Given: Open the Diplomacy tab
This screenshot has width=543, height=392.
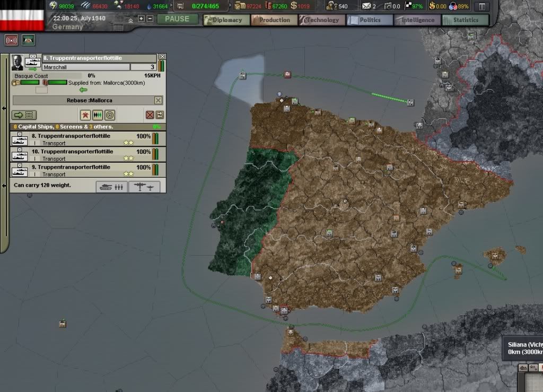Looking at the screenshot, I should 226,20.
